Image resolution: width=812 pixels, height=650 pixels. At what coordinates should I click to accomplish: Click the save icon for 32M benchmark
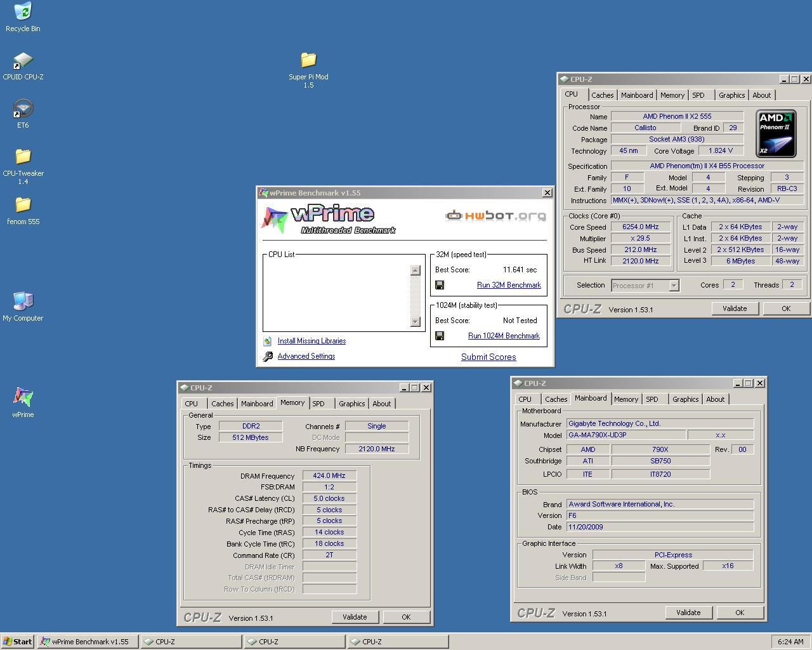(440, 285)
